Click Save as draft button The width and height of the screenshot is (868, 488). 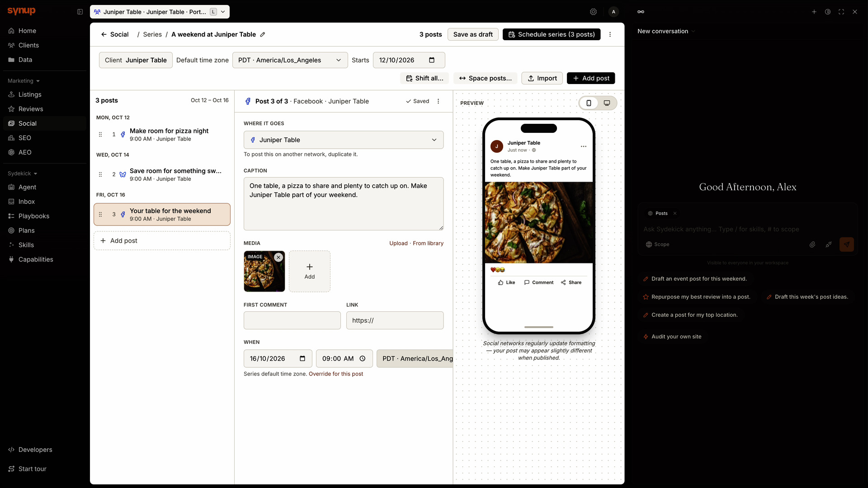[x=473, y=34]
